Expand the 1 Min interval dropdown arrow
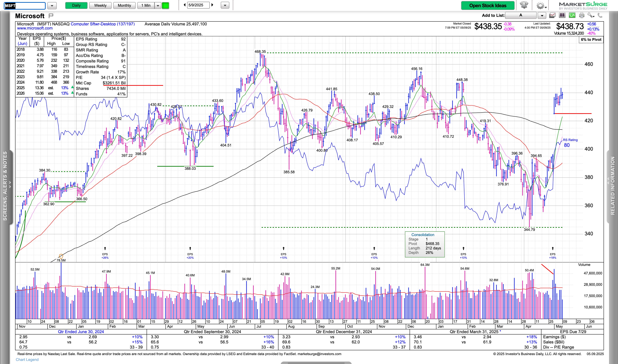The height and width of the screenshot is (364, 618). (x=158, y=5)
